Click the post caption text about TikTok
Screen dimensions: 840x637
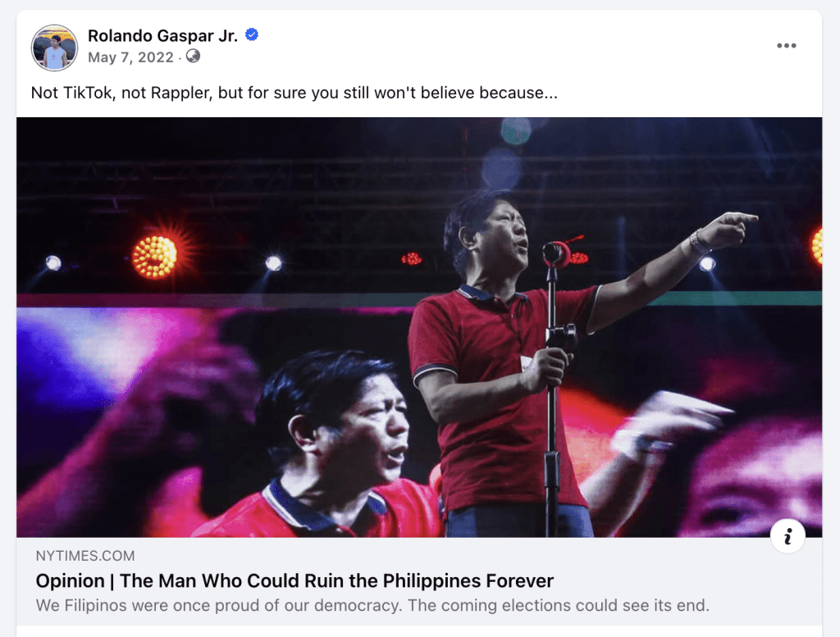(294, 93)
